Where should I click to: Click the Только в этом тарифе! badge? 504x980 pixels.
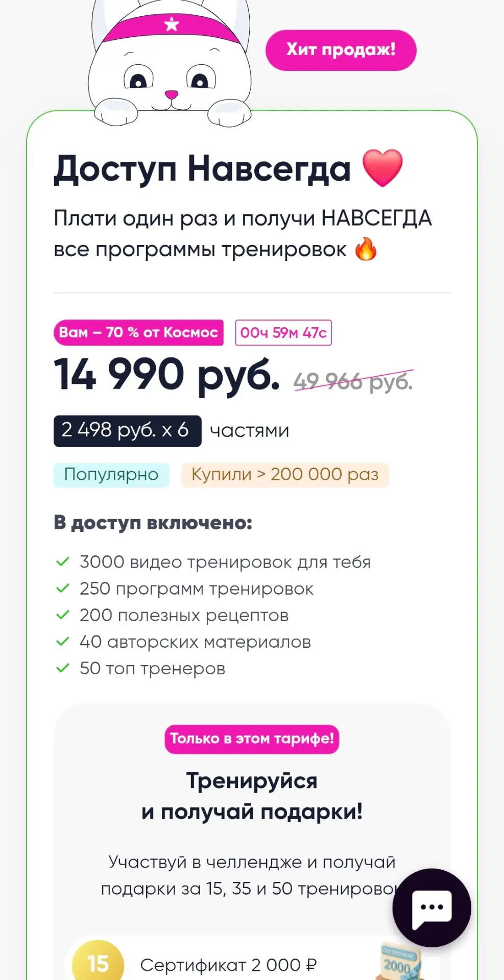(x=252, y=739)
